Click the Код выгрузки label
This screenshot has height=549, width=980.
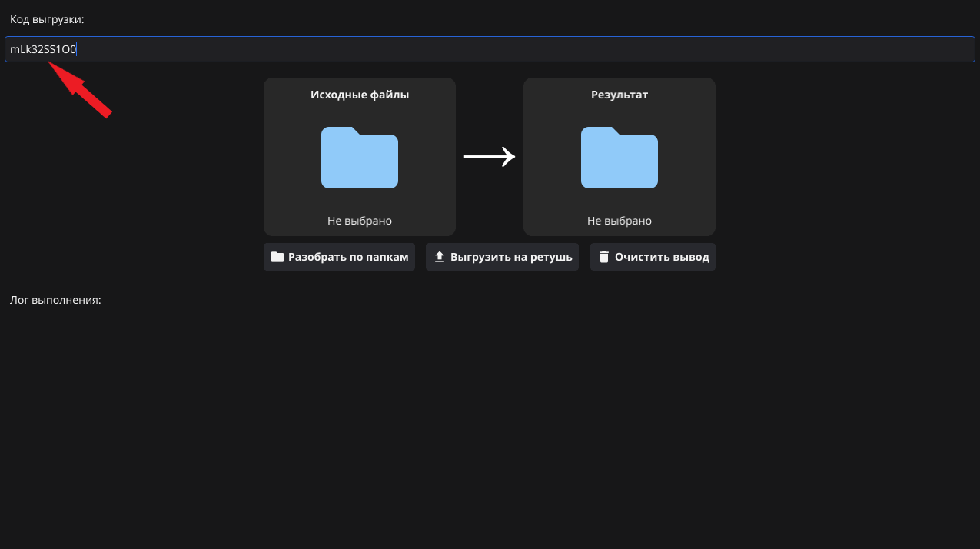[47, 18]
